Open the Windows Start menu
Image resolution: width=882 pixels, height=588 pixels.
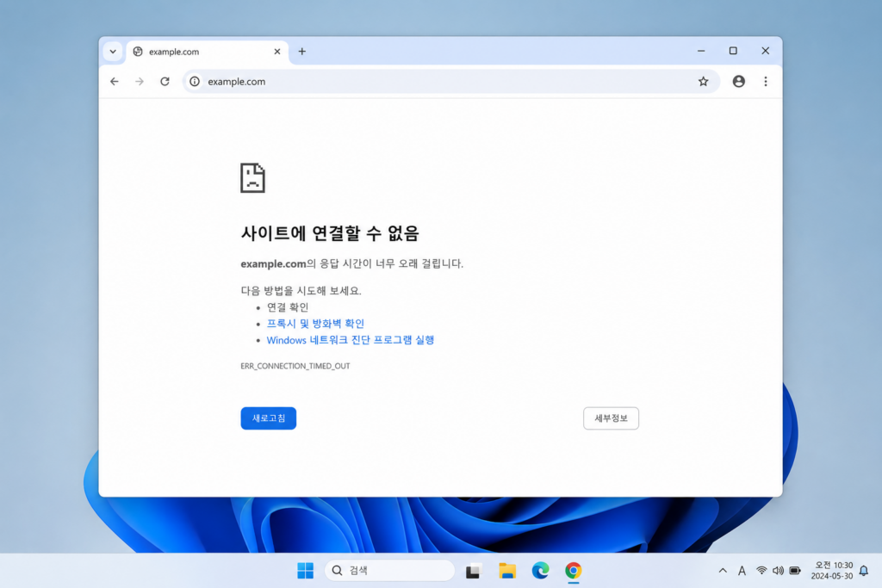[306, 571]
